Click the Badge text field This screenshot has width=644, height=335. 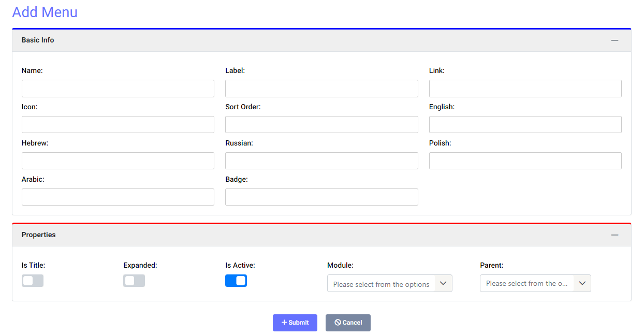point(321,197)
